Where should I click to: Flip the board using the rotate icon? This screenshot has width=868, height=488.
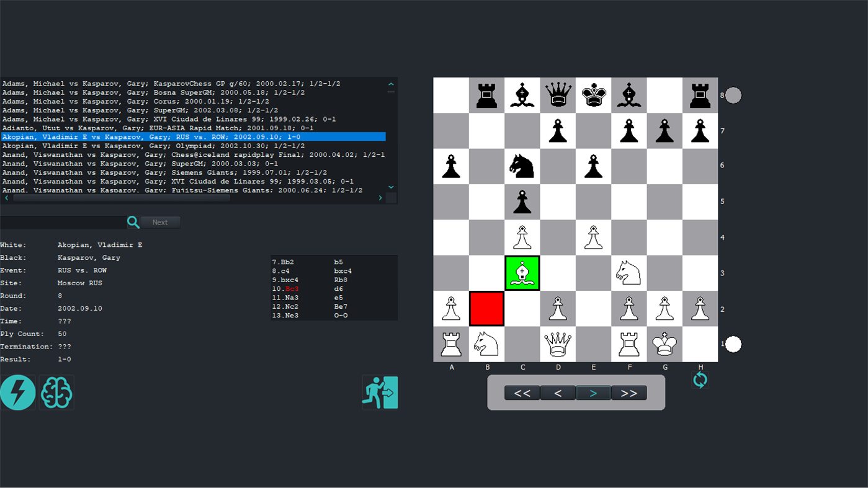pos(700,379)
